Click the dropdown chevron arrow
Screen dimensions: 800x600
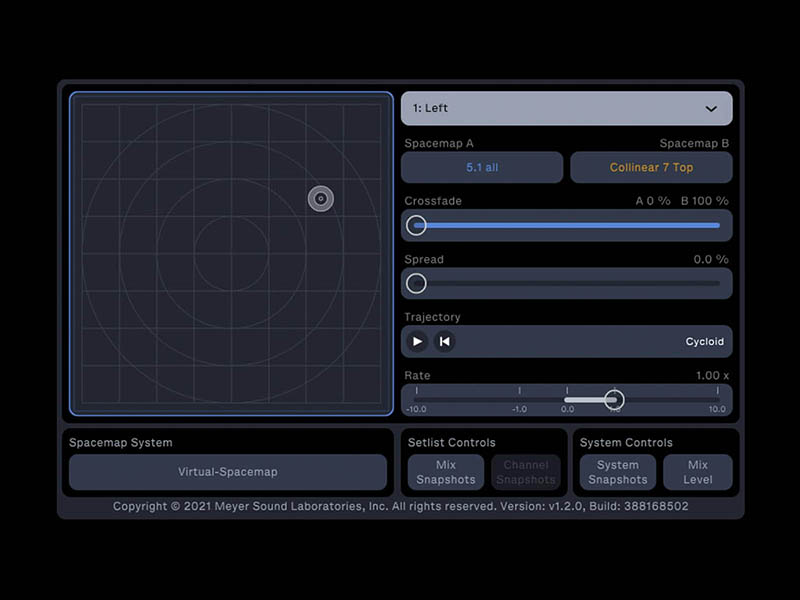[x=711, y=109]
